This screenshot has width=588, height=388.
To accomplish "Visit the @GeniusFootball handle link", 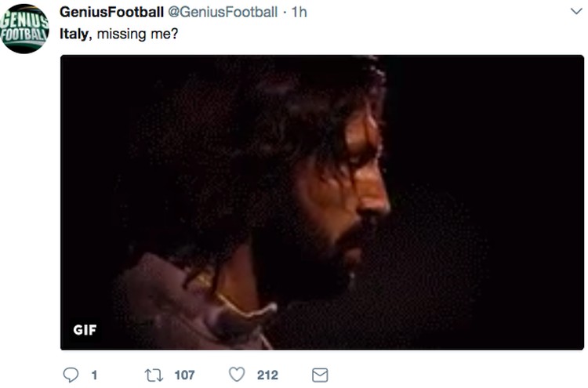I will point(223,12).
